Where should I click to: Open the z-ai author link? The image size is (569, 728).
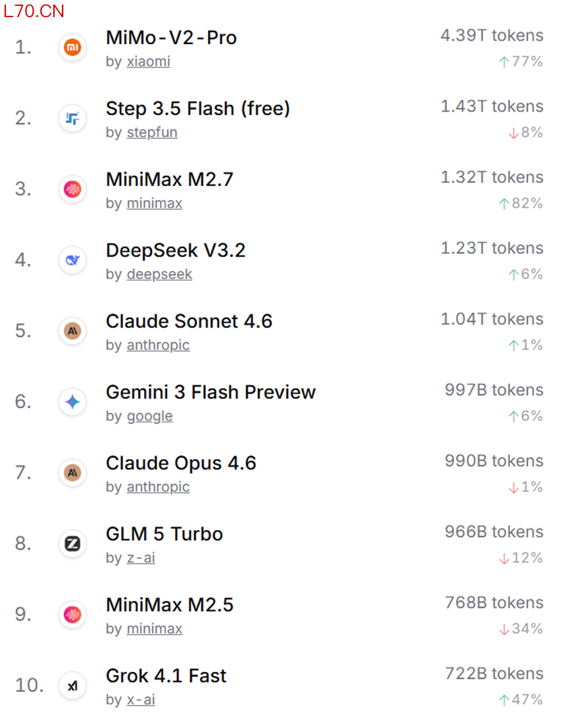141,558
